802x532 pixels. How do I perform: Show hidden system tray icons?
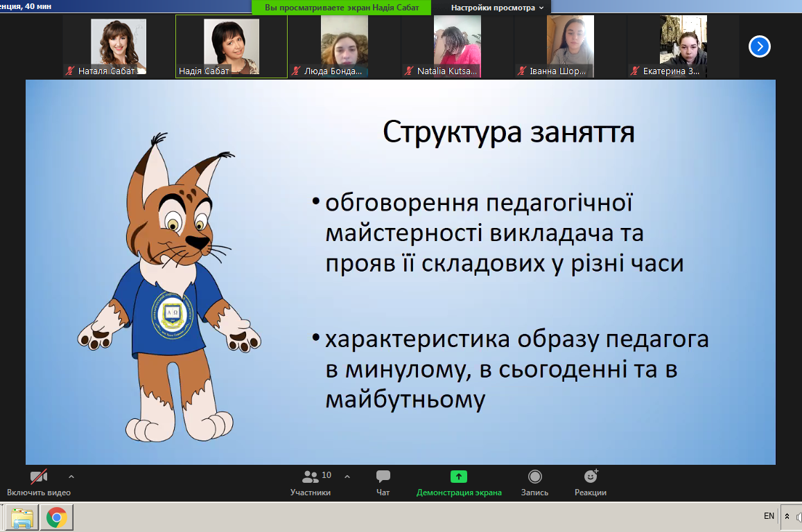pyautogui.click(x=787, y=517)
